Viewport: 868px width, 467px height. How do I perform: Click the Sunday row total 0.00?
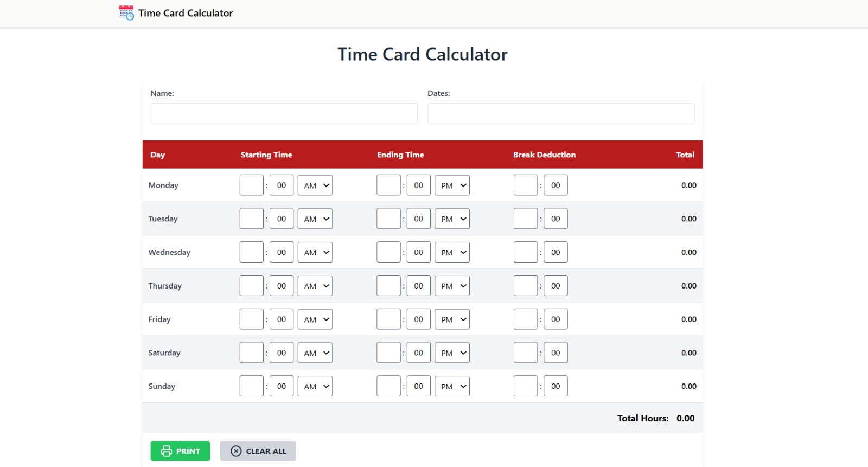coord(689,386)
